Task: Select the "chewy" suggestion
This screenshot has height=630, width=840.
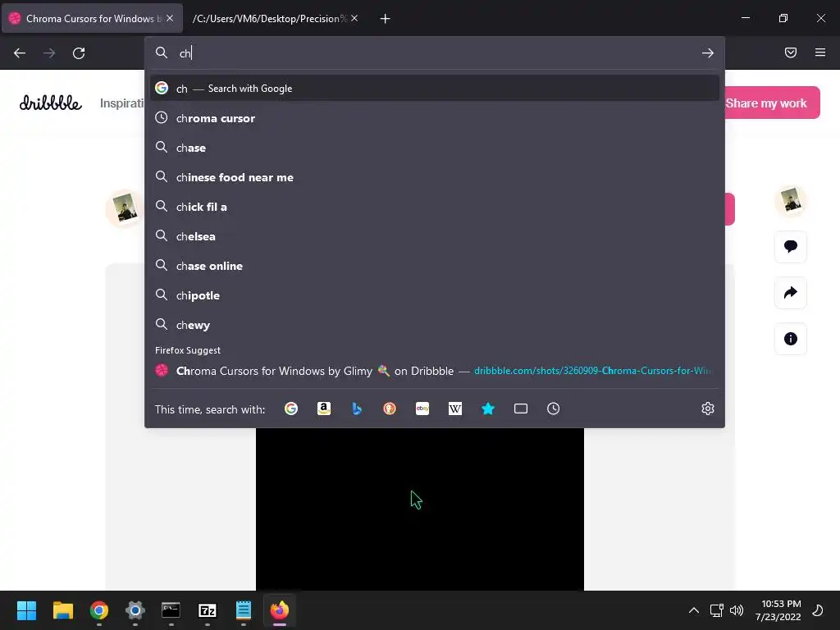Action: pos(435,325)
